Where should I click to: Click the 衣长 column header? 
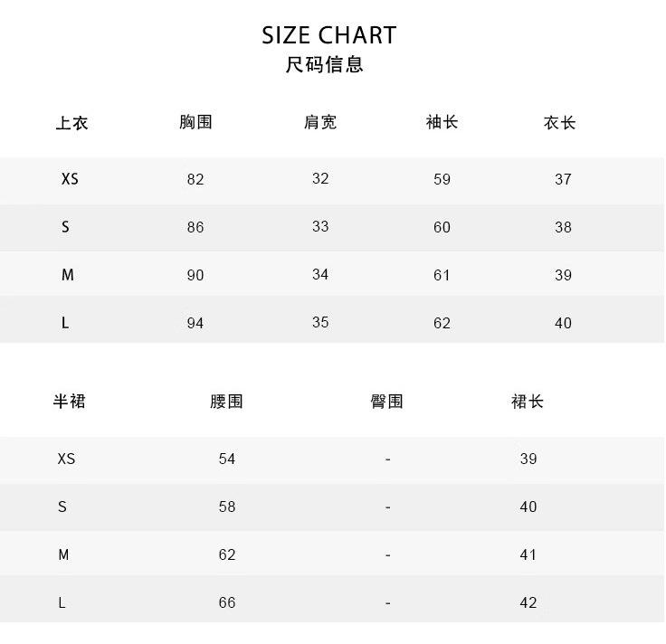tap(560, 122)
